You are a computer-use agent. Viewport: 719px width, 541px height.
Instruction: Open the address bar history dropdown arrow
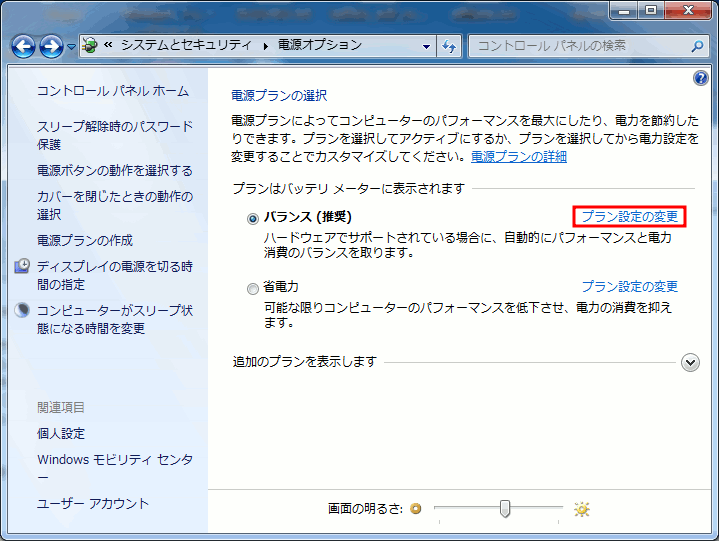coord(427,46)
